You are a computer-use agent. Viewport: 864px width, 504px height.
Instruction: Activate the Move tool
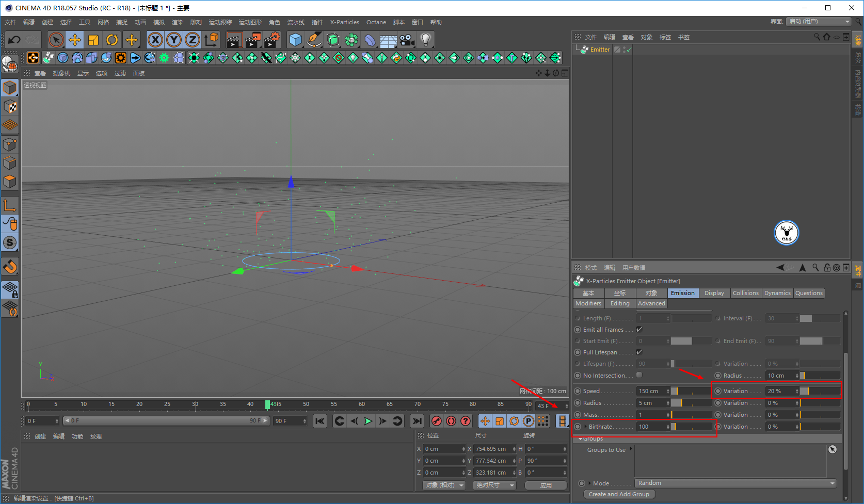pyautogui.click(x=75, y=40)
